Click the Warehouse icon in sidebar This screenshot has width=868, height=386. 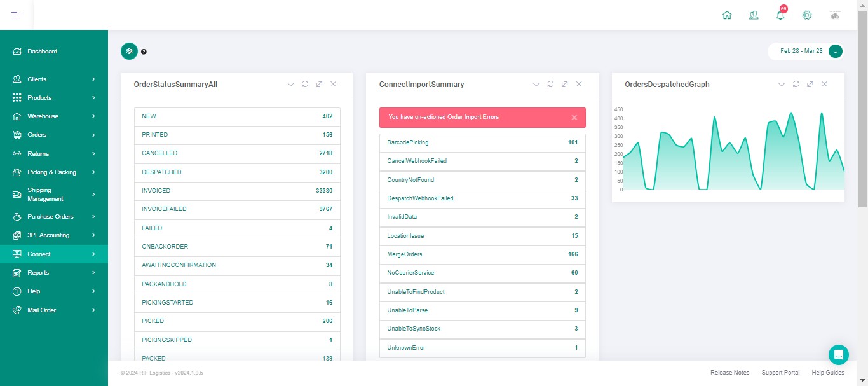17,116
